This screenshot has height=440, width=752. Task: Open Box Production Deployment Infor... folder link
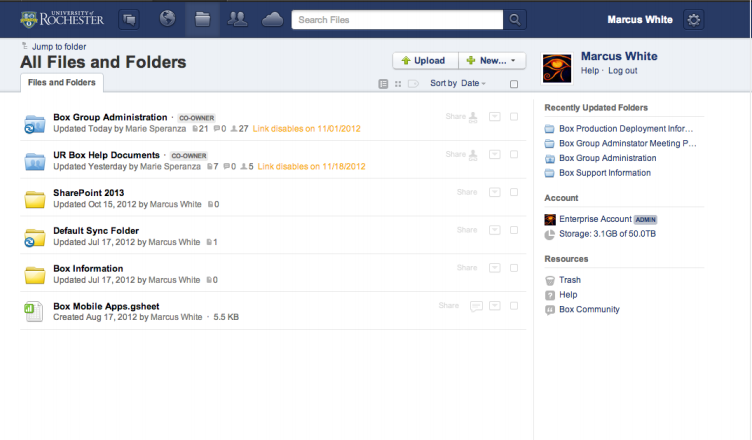[626, 129]
